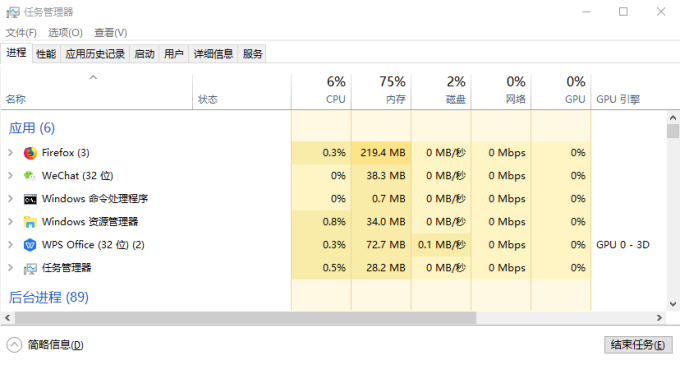
Task: Click the 28.2 MB memory cell
Action: pyautogui.click(x=381, y=267)
